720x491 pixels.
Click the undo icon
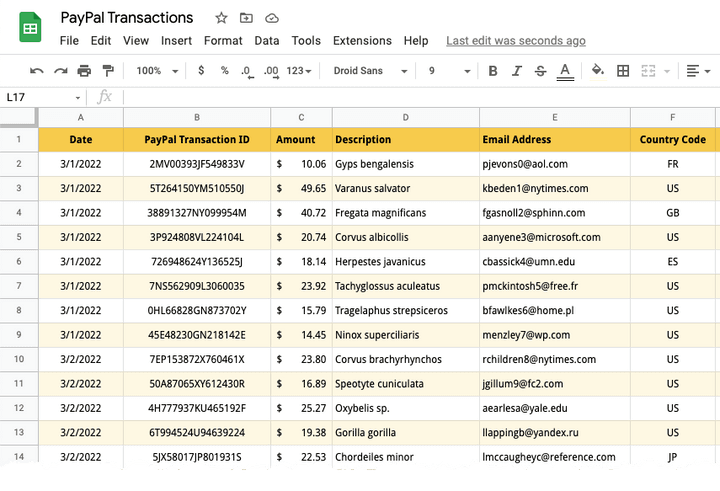37,71
